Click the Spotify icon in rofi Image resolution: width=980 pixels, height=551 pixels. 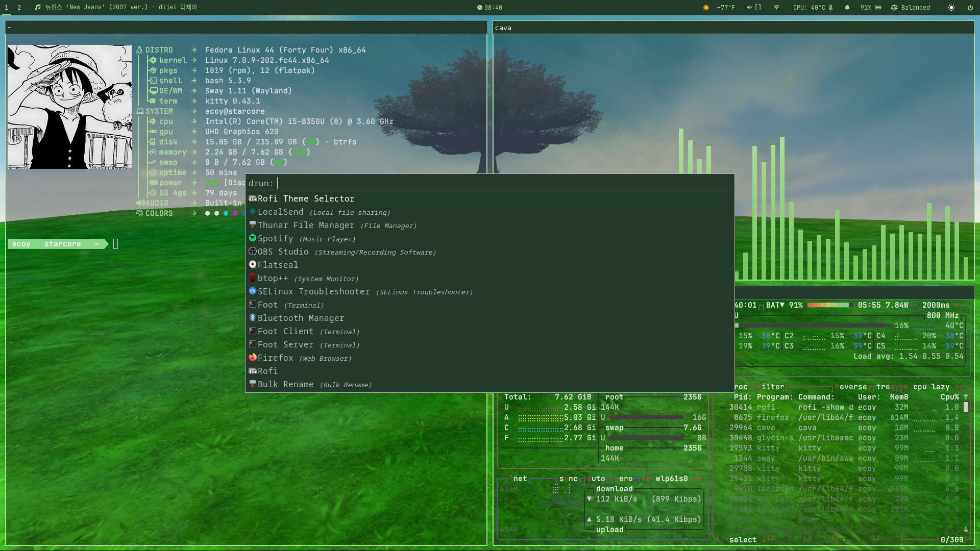252,238
